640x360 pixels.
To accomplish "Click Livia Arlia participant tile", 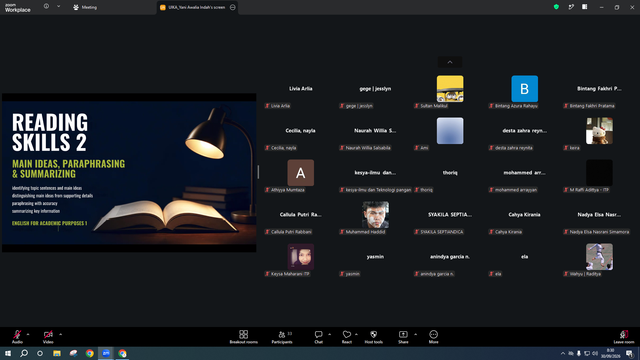I will 300,91.
